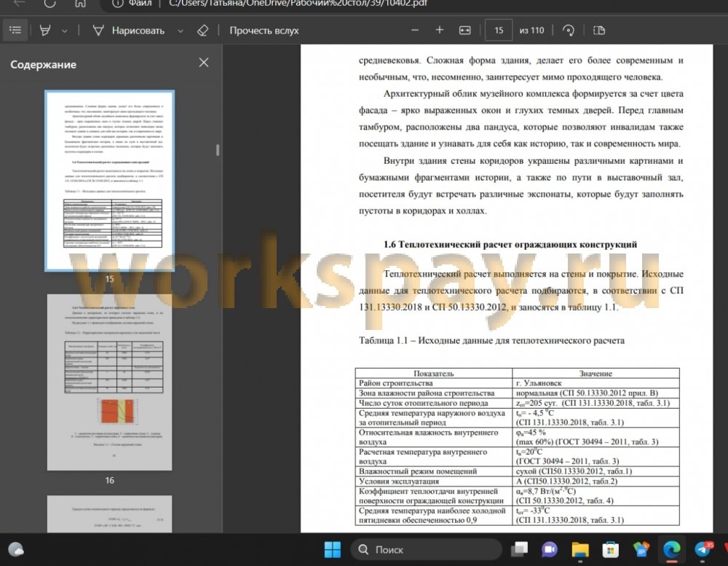Rotate the PDF page
The height and width of the screenshot is (566, 728).
click(569, 31)
